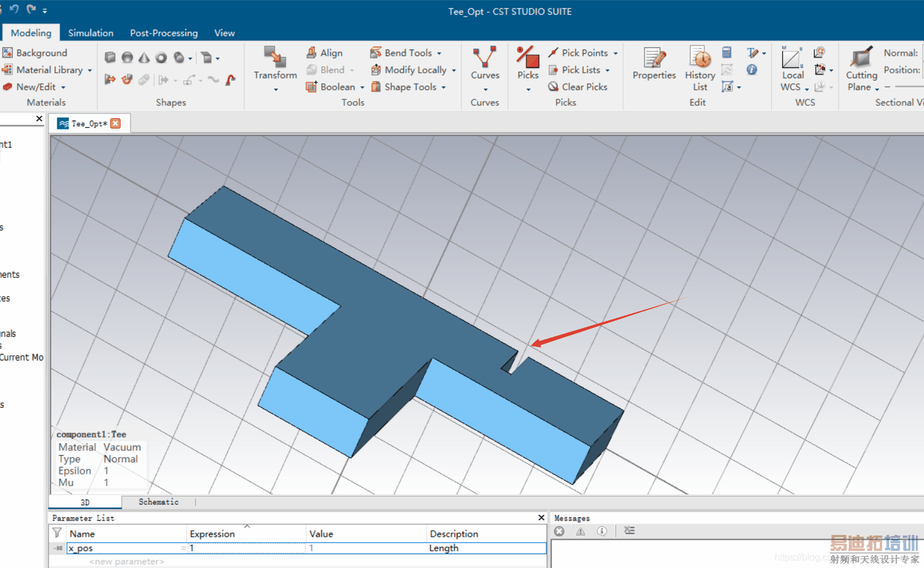
Task: Click the Rotate WCS icon
Action: tap(819, 53)
